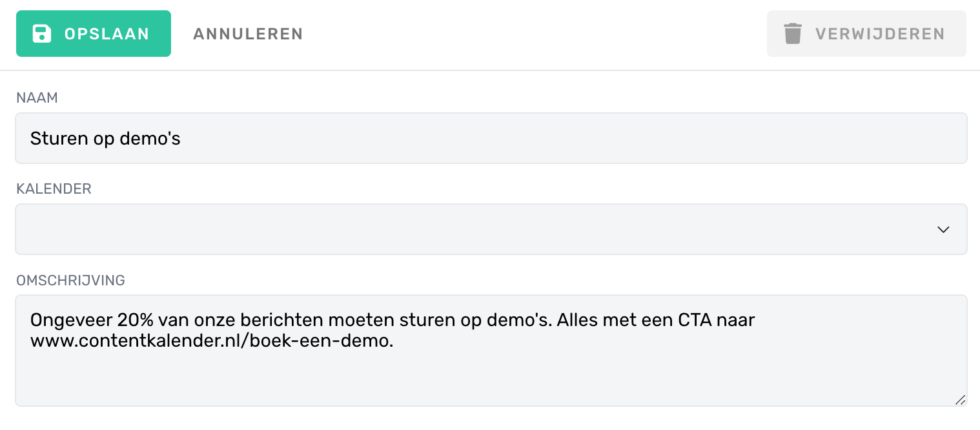
Task: Click the floppy disk save icon
Action: 42,34
